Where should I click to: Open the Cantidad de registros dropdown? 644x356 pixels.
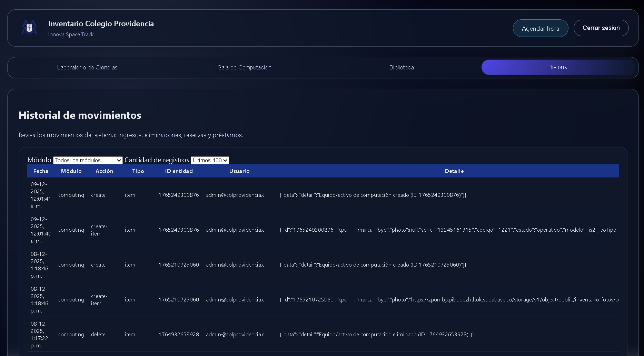pos(210,160)
